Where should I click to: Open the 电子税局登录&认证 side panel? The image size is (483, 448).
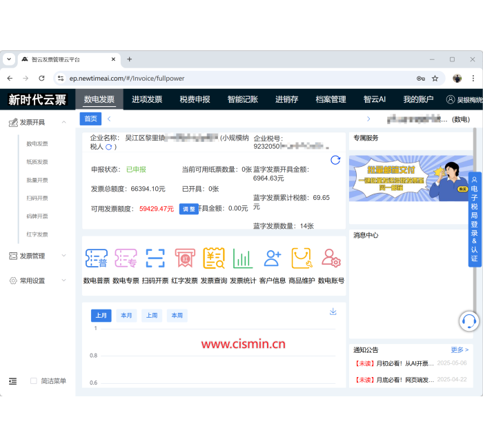[475, 219]
